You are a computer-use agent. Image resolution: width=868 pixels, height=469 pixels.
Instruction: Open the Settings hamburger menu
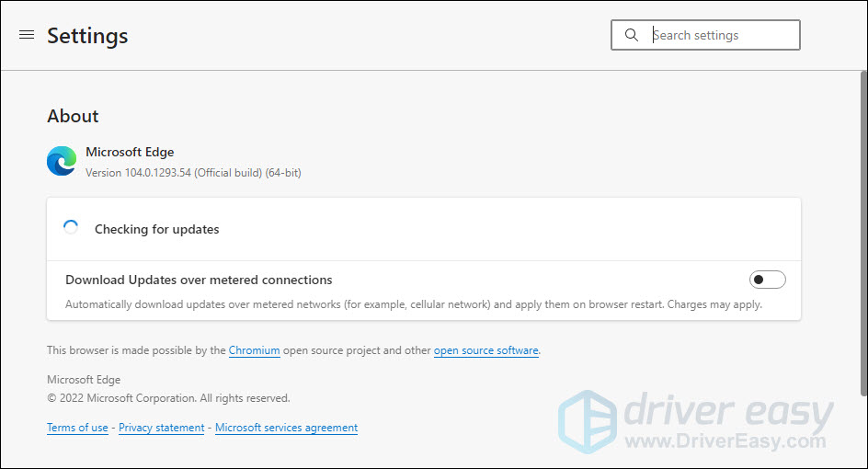[x=27, y=35]
